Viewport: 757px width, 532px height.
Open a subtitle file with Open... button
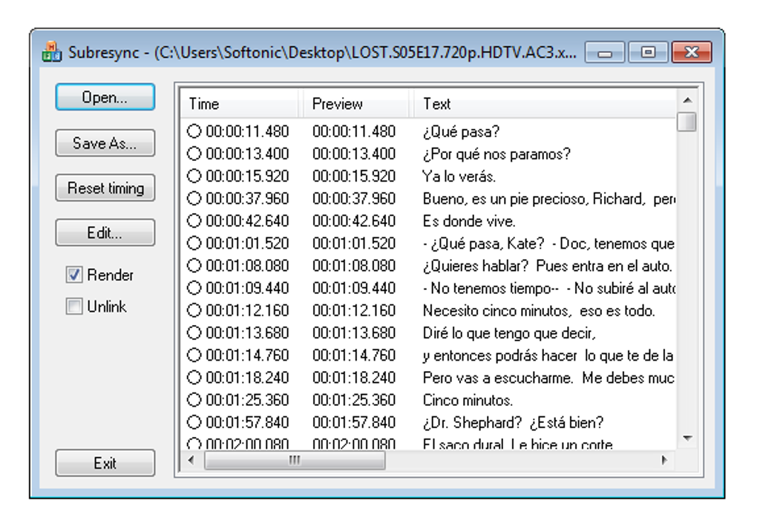105,97
